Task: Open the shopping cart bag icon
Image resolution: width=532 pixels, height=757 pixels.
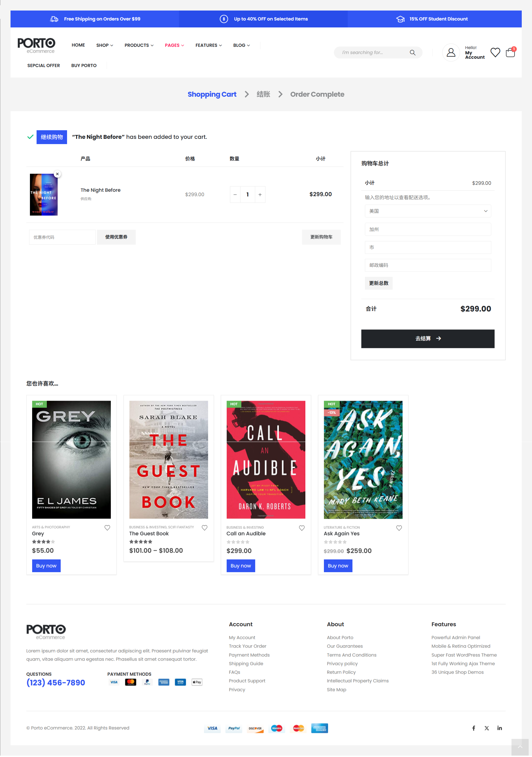Action: (510, 52)
